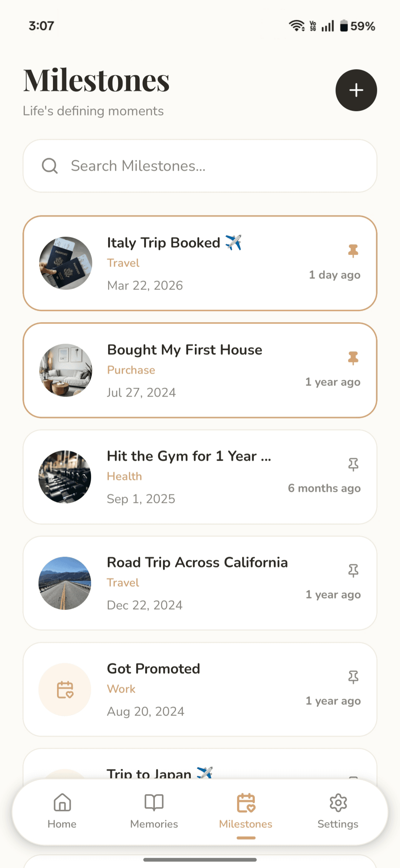
Task: Pin the Road Trip Across California milestone
Action: click(353, 571)
